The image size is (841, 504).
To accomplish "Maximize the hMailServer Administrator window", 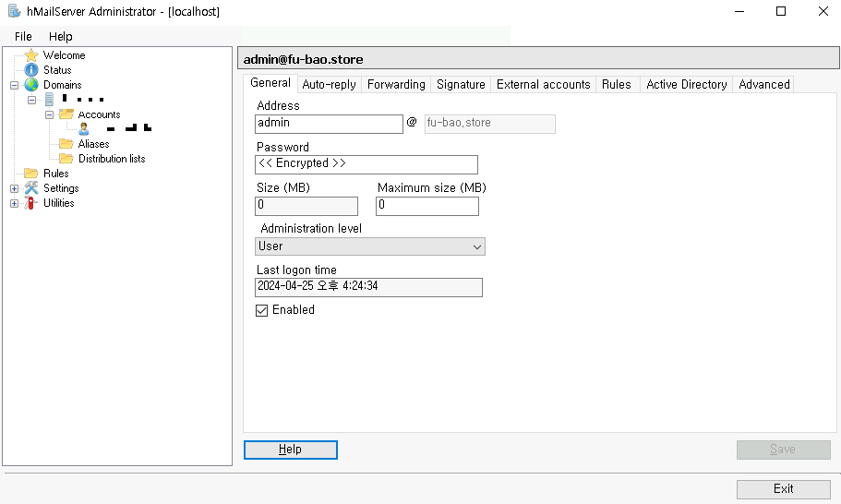I will 781,11.
